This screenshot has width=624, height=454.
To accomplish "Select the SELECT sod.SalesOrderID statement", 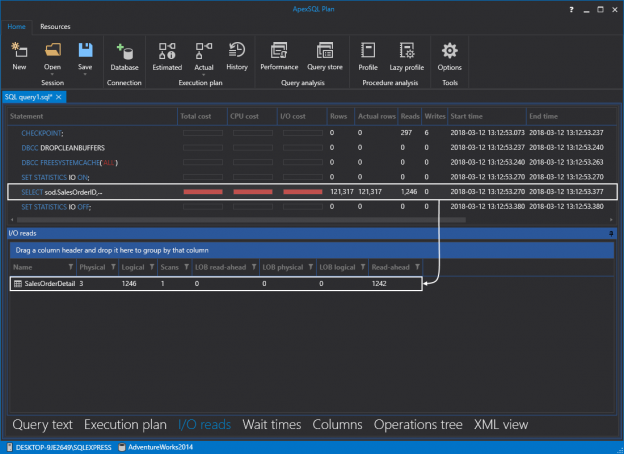I will [312, 192].
